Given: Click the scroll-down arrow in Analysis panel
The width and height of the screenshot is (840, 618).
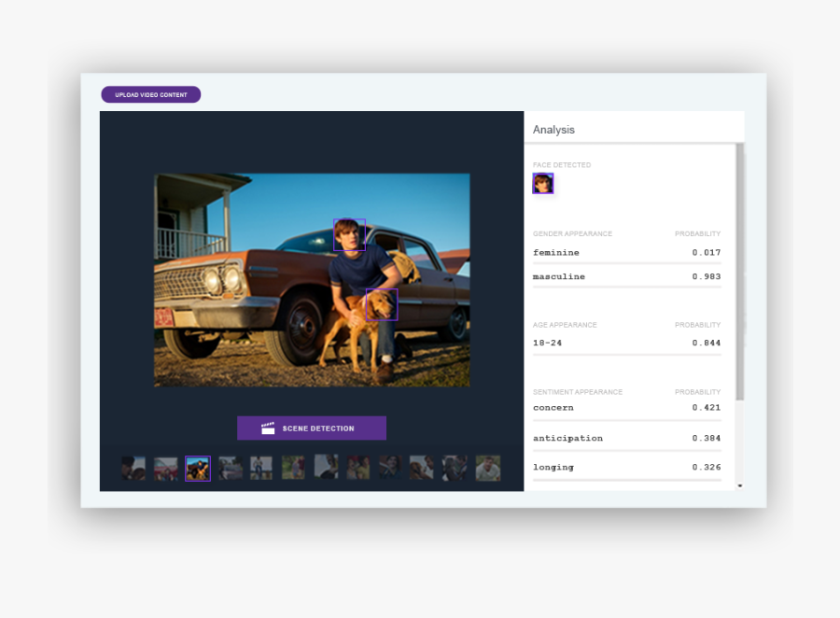Looking at the screenshot, I should point(740,485).
